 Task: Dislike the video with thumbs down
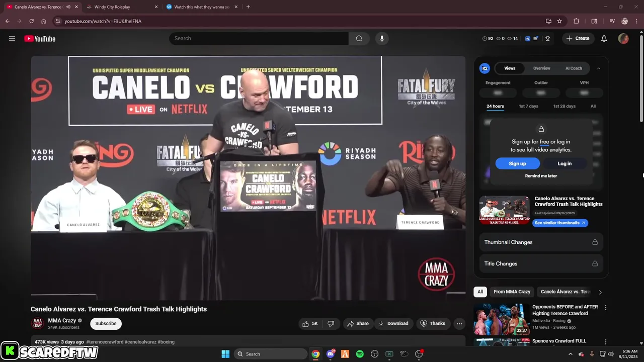[x=331, y=323]
